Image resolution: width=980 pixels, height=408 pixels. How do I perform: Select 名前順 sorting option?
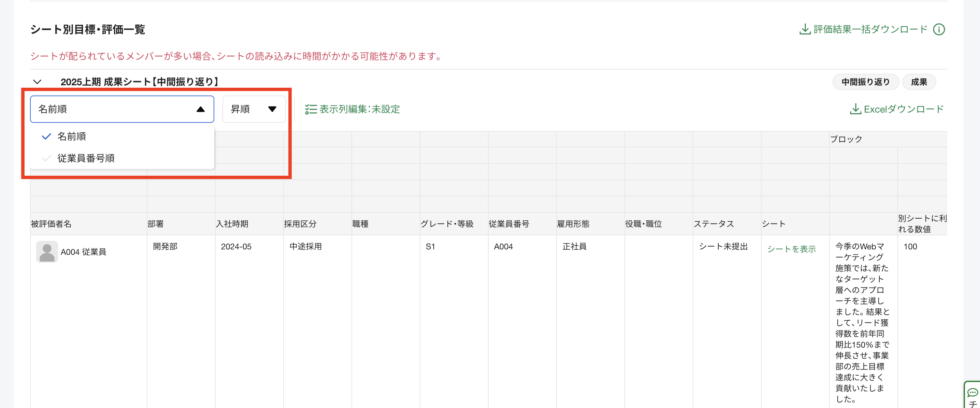point(72,136)
